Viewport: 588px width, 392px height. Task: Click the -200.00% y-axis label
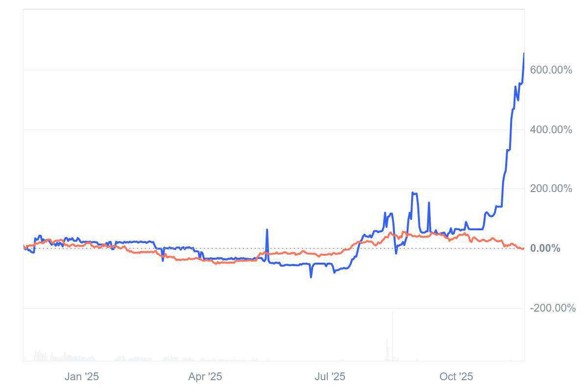tap(553, 308)
